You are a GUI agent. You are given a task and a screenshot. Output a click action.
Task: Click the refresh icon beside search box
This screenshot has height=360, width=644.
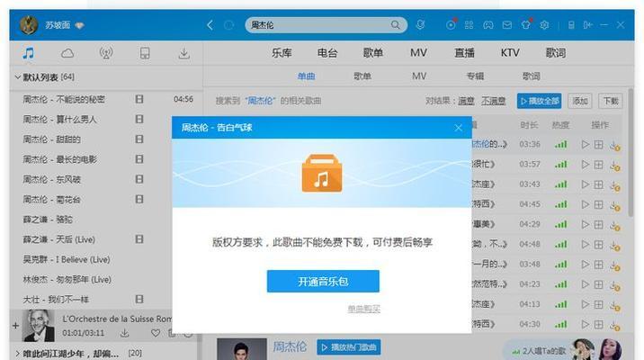tap(228, 25)
